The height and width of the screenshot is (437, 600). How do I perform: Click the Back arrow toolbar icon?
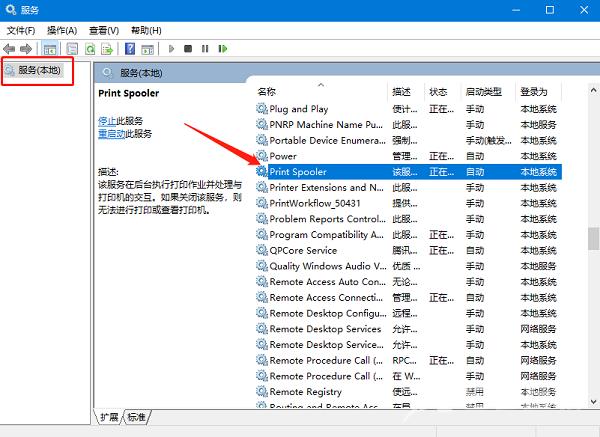pyautogui.click(x=9, y=49)
